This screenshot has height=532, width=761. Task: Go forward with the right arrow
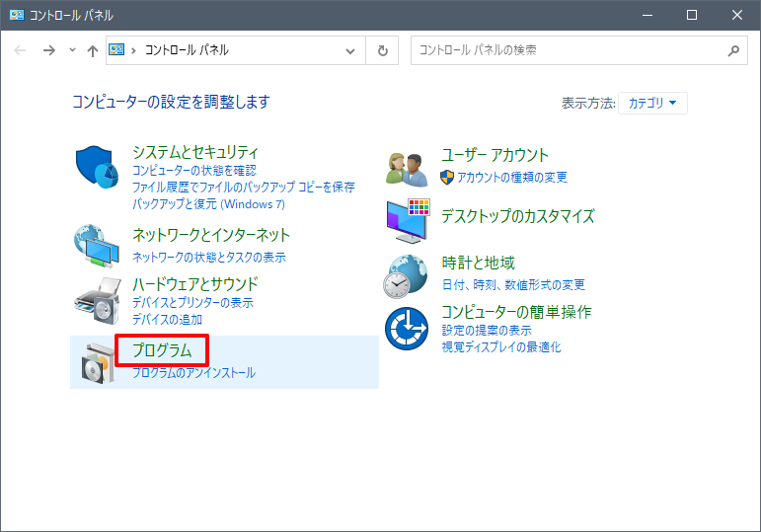(49, 50)
